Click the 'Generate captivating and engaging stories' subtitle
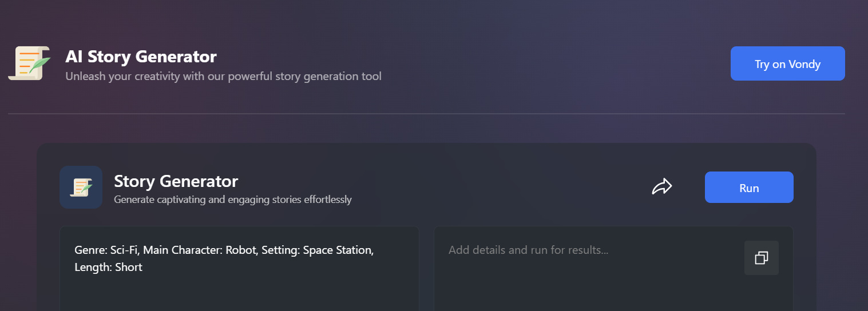Viewport: 868px width, 311px height. [233, 200]
